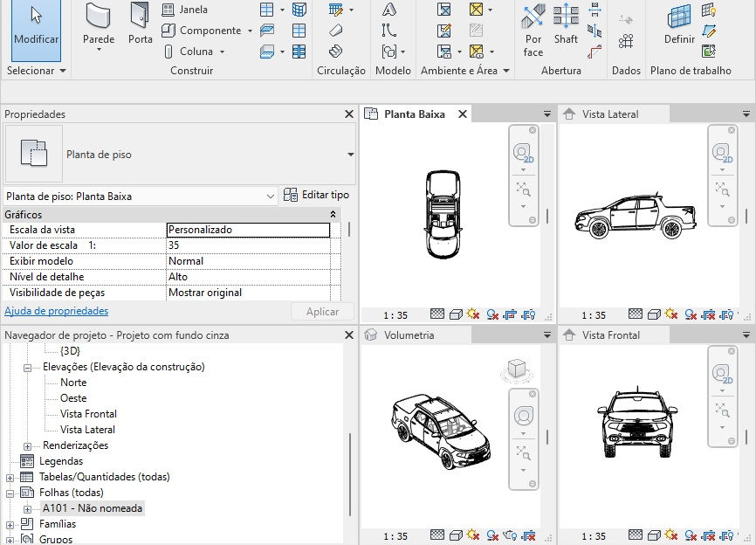Expand the A101 - Não nomeada sheet

coord(27,509)
